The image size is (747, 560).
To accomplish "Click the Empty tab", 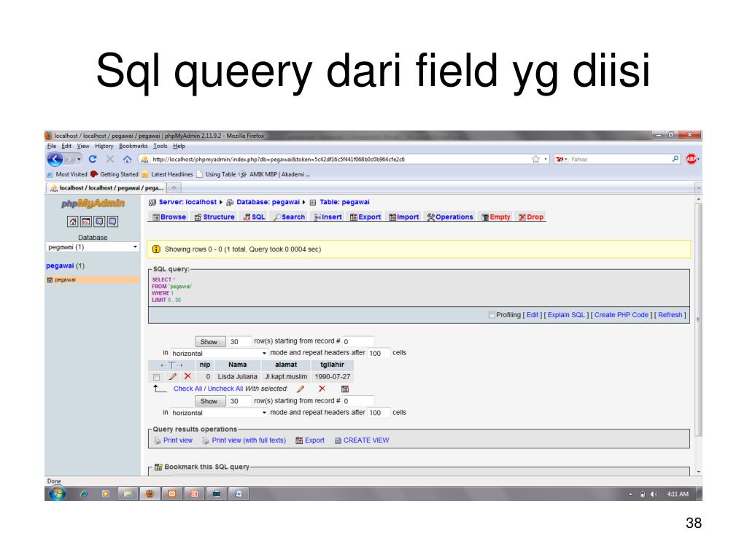I will [x=495, y=217].
